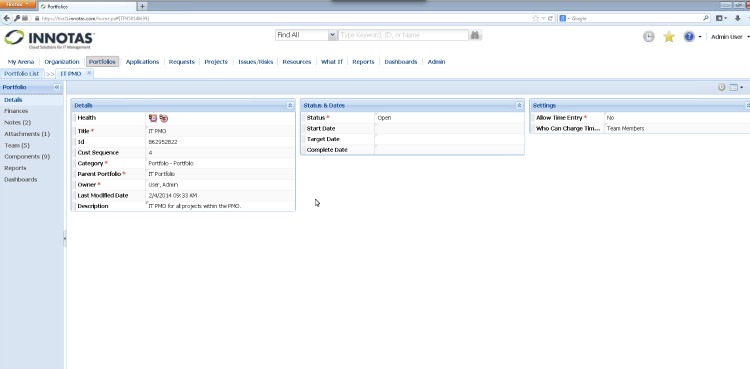Image resolution: width=750 pixels, height=369 pixels.
Task: Collapse the Details section
Action: (290, 105)
